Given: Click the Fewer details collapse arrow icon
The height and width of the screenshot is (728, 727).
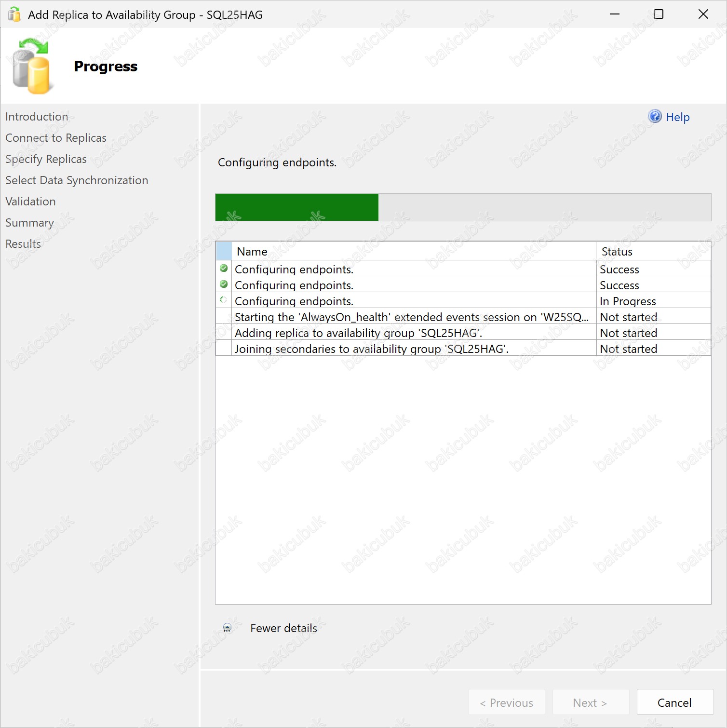Looking at the screenshot, I should pyautogui.click(x=227, y=627).
